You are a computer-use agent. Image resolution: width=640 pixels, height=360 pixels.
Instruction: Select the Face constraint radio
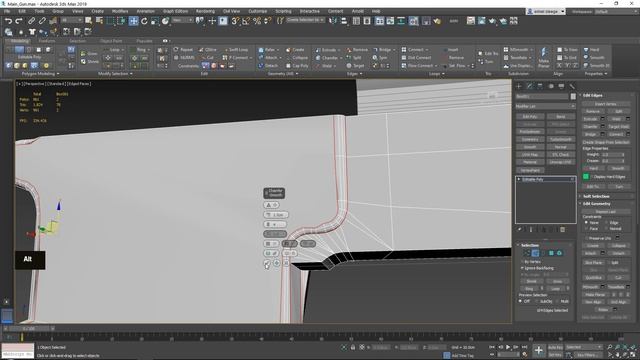coord(587,229)
